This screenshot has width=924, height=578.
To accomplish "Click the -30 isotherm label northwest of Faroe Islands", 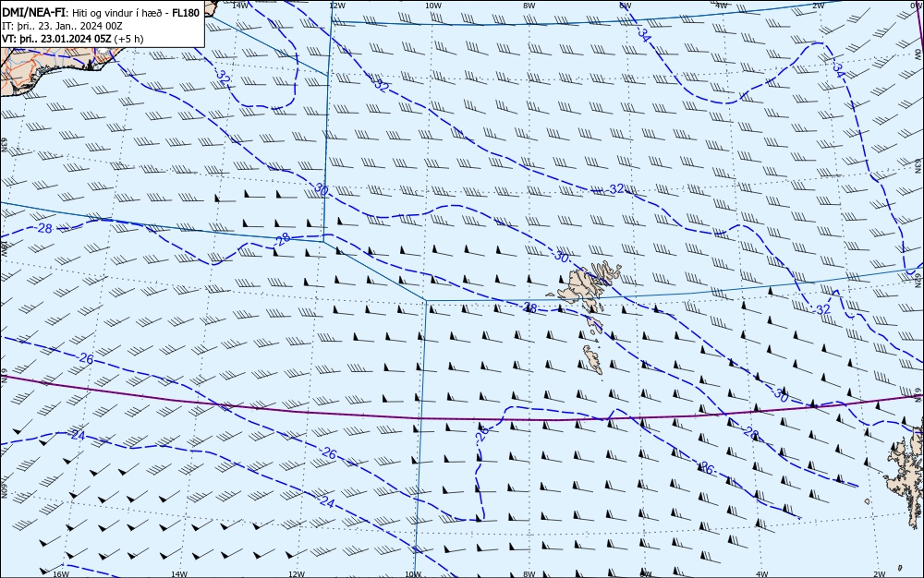I will pyautogui.click(x=561, y=258).
